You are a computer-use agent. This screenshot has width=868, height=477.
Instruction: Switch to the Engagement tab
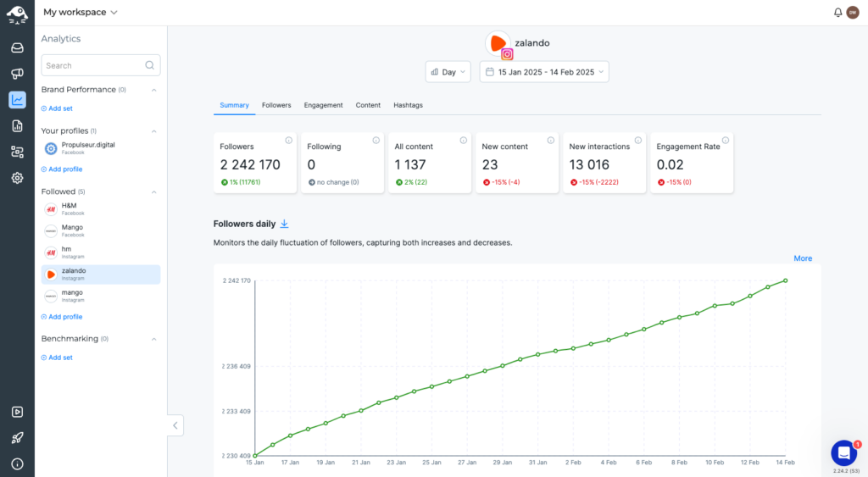tap(323, 105)
